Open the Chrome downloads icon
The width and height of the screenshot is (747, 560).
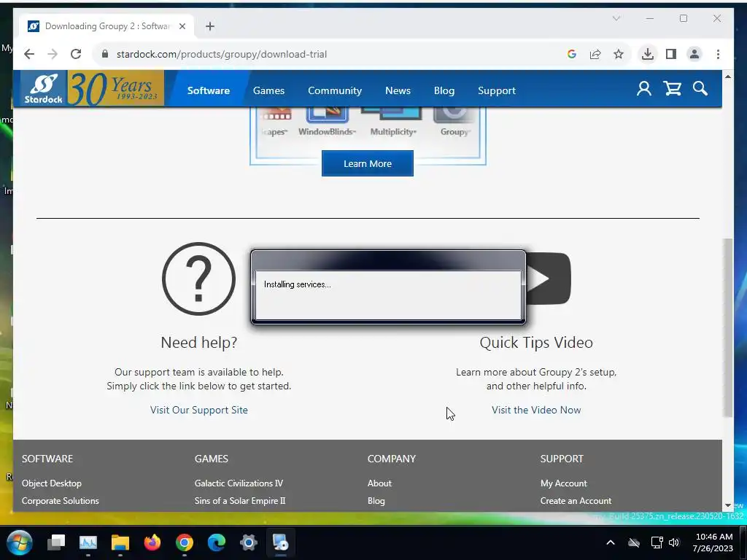pos(648,54)
